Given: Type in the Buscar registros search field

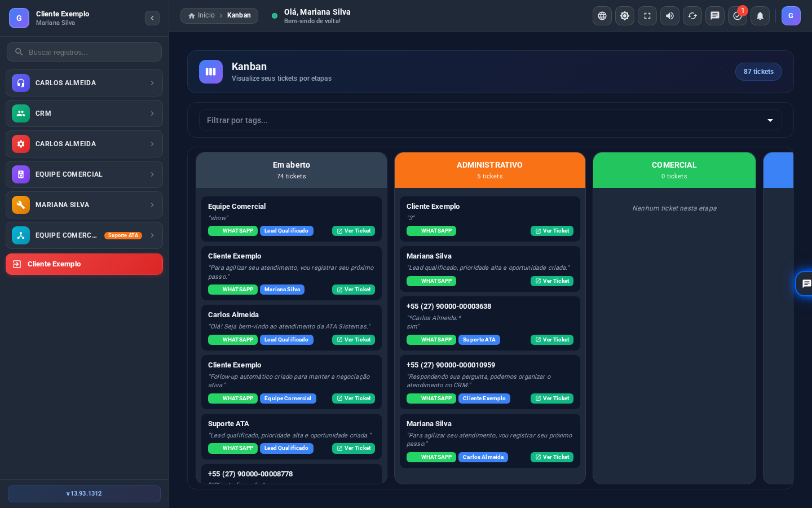Looking at the screenshot, I should [85, 52].
